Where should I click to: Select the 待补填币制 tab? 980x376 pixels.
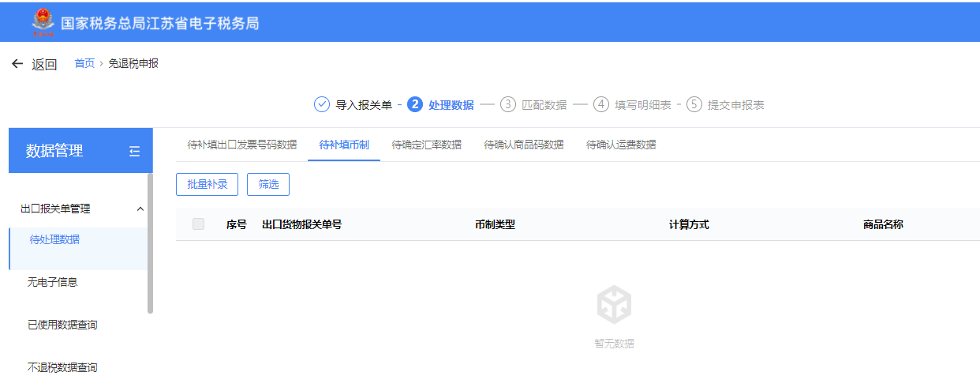click(x=343, y=145)
